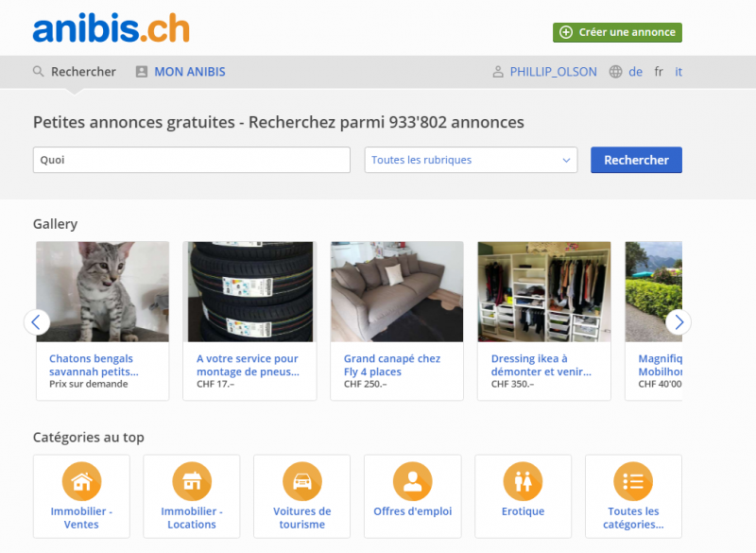Click the blue Rechercher search button
This screenshot has width=756, height=553.
[636, 160]
